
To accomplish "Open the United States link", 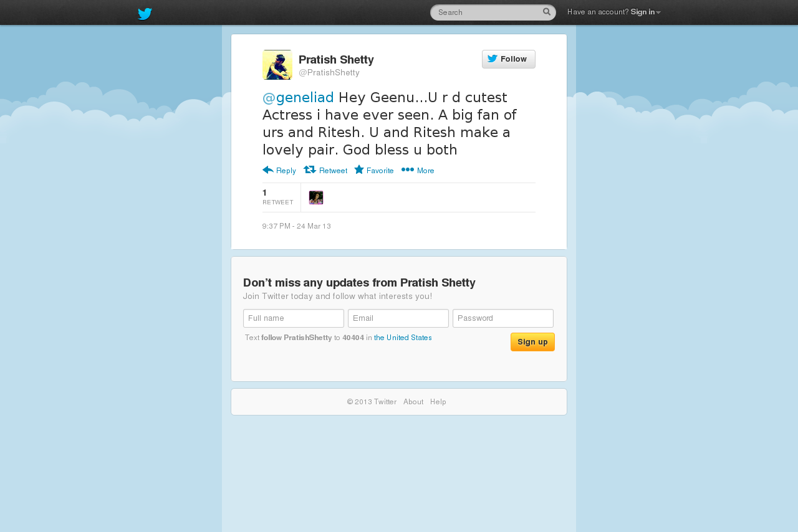I will coord(403,338).
